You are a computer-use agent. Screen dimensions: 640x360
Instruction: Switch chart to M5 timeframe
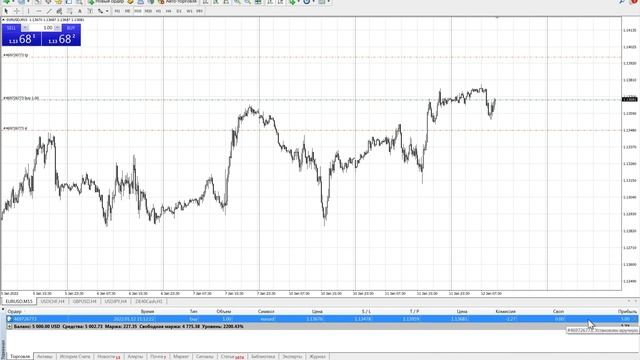pos(127,11)
